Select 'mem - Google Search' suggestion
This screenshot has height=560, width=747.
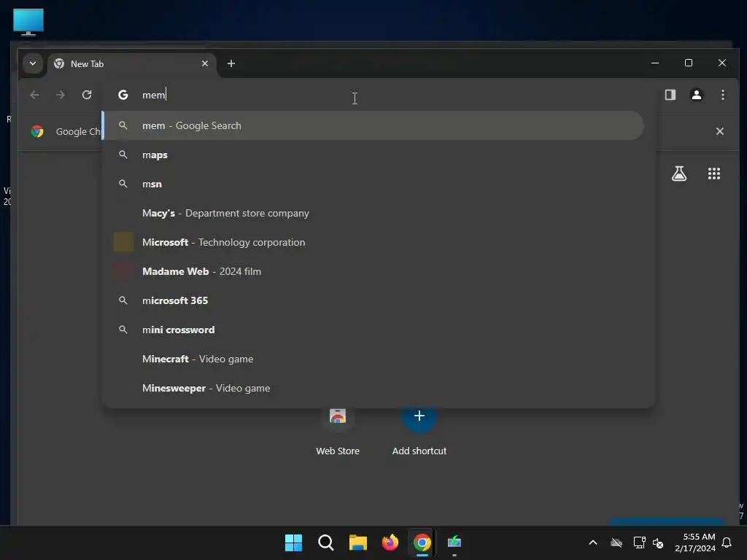374,125
